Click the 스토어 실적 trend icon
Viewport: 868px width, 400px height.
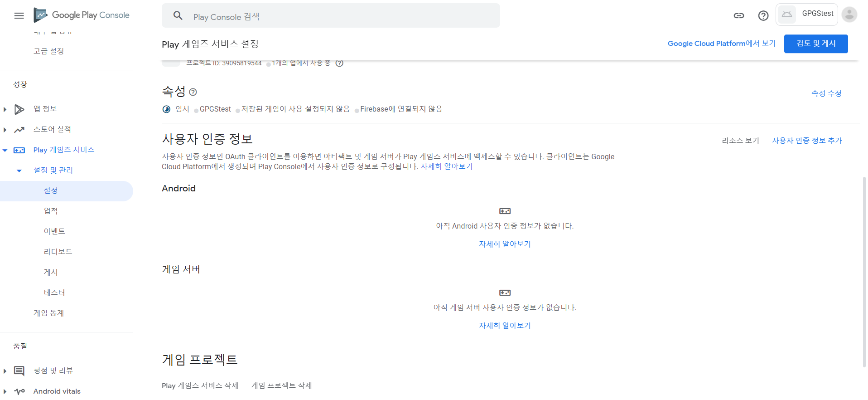tap(19, 130)
